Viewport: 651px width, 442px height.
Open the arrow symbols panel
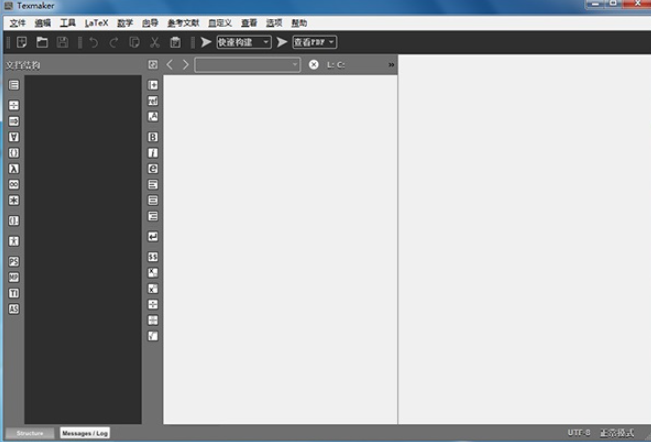point(14,121)
